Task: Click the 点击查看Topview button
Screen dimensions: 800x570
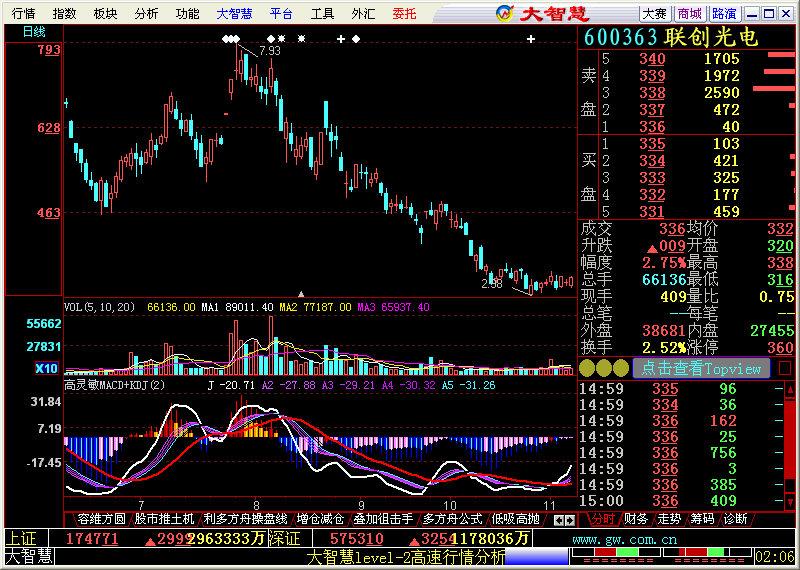Action: (x=701, y=368)
